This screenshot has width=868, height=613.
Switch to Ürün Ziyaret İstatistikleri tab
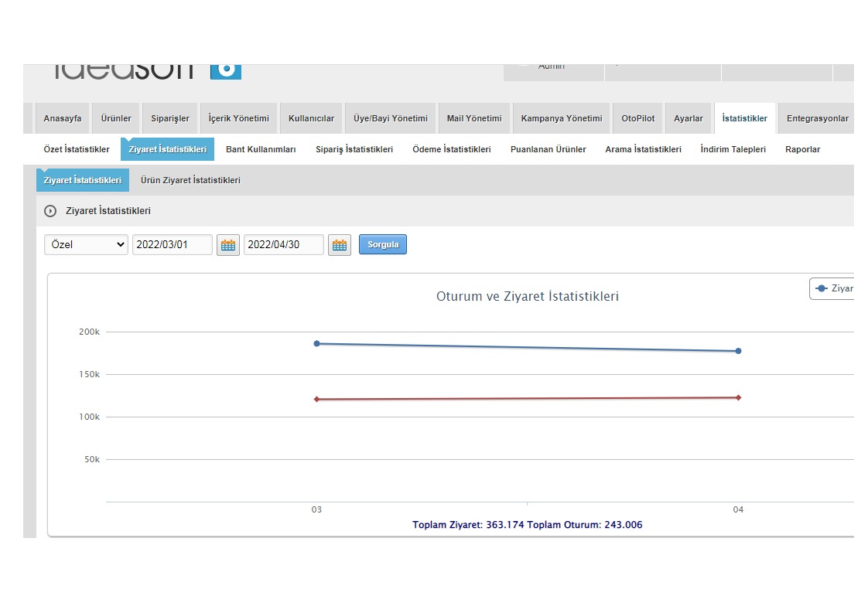[190, 180]
